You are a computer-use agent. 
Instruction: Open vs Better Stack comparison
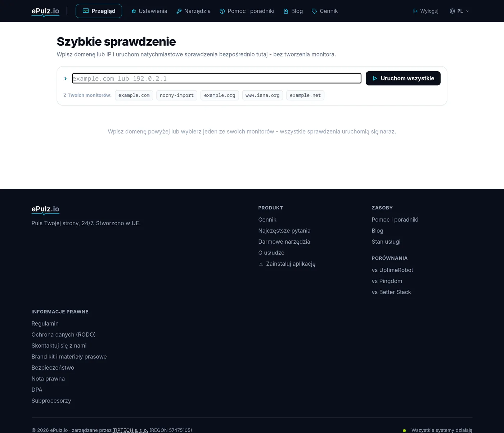click(391, 292)
